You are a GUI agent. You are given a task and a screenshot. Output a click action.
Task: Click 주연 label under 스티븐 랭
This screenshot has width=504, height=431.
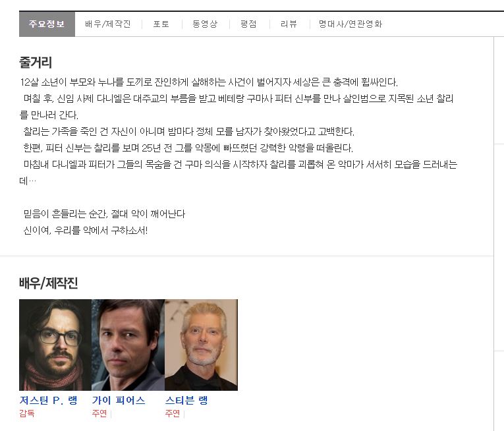[173, 413]
